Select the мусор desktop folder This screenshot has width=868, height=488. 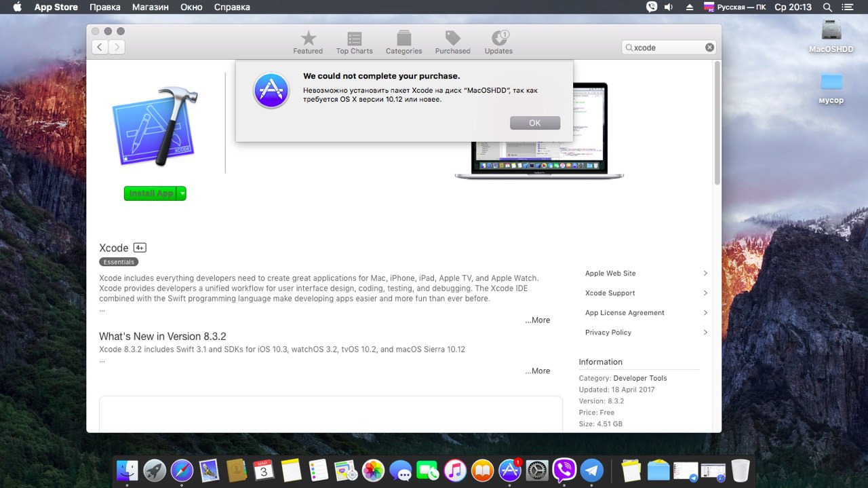point(831,87)
